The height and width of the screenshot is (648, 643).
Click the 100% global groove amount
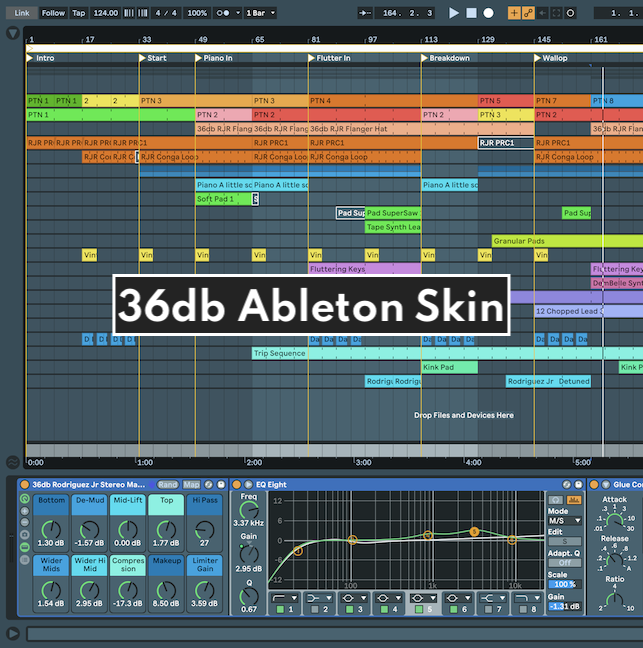click(x=197, y=13)
